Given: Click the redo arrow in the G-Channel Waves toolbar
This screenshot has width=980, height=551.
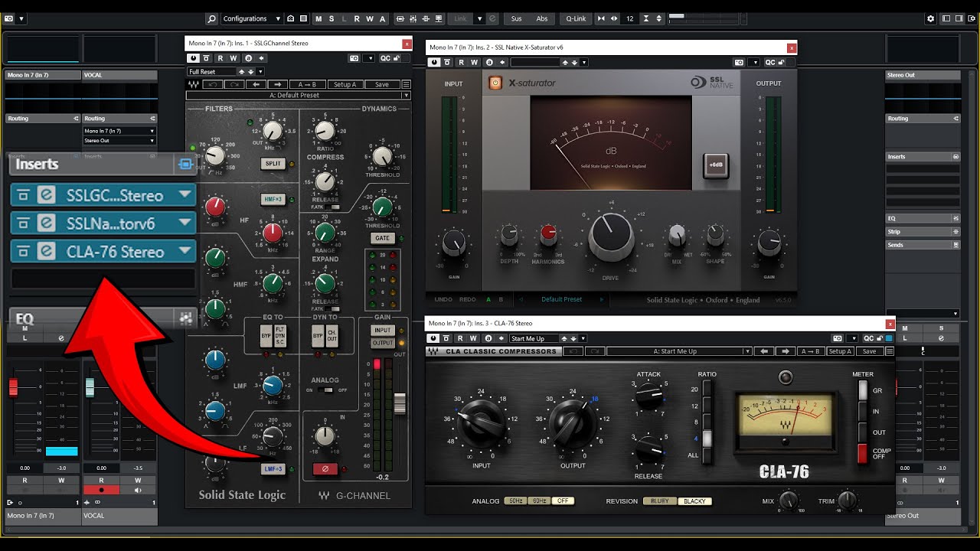Looking at the screenshot, I should (234, 84).
